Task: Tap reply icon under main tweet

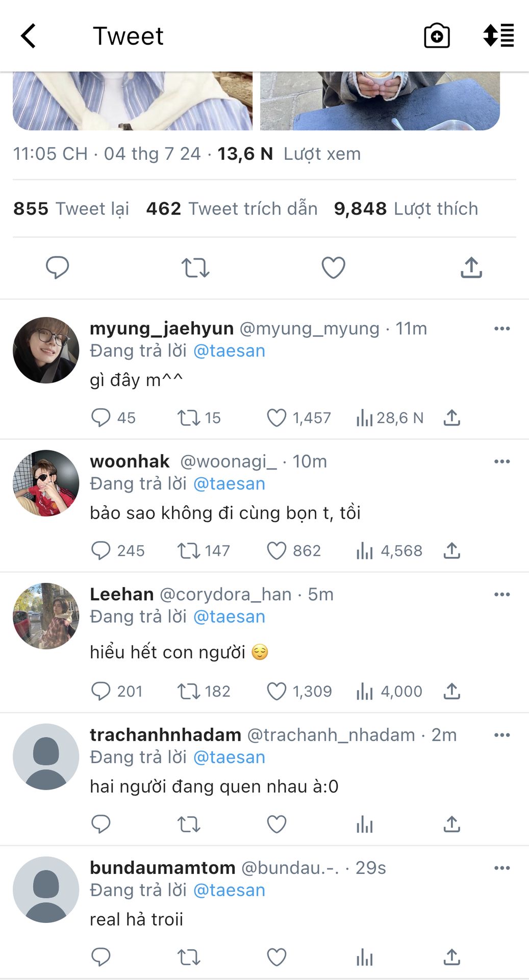Action: click(x=57, y=267)
